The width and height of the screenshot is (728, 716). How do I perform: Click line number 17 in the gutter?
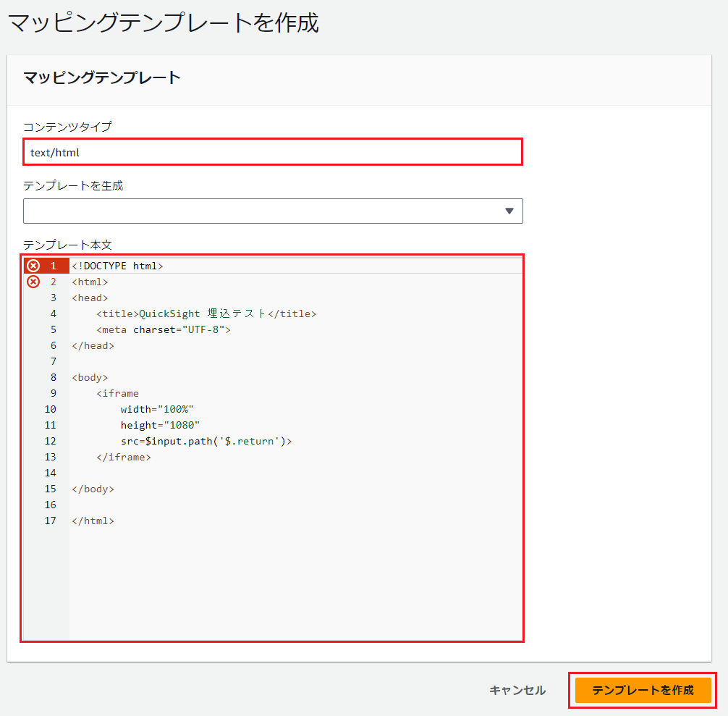[50, 521]
